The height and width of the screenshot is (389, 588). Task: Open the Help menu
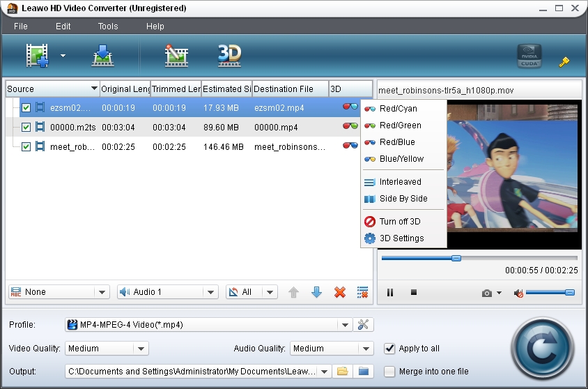[x=155, y=26]
